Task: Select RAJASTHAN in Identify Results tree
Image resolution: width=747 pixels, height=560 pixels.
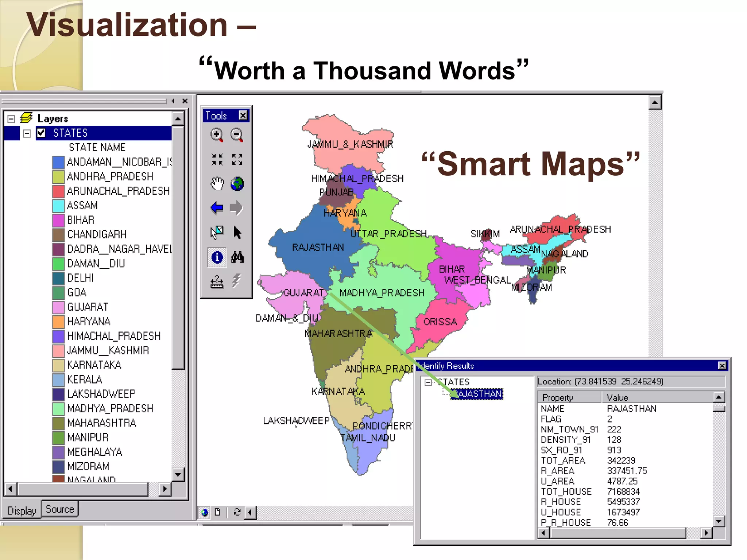Action: click(477, 394)
